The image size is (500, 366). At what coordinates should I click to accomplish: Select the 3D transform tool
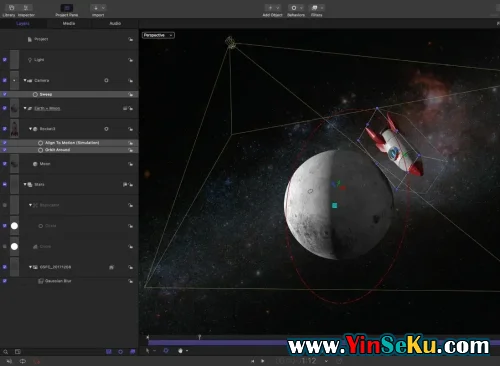pyautogui.click(x=166, y=350)
